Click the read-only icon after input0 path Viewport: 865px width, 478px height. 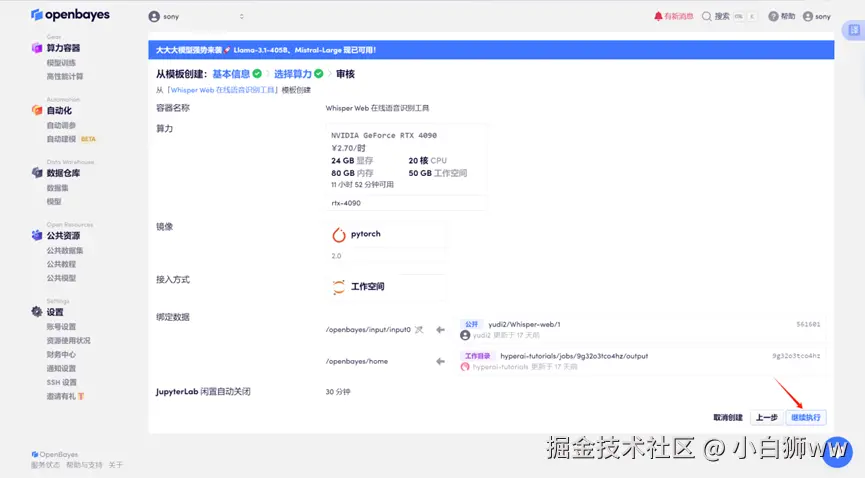pos(419,330)
